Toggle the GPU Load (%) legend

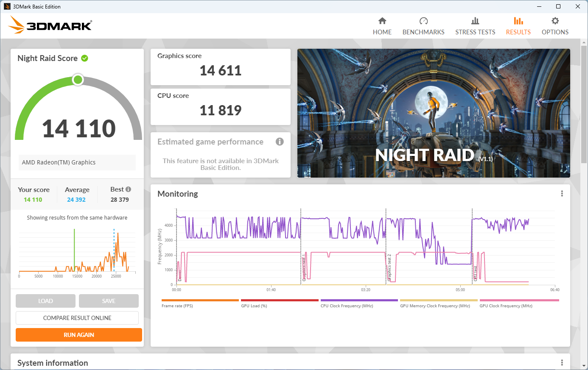(x=280, y=303)
